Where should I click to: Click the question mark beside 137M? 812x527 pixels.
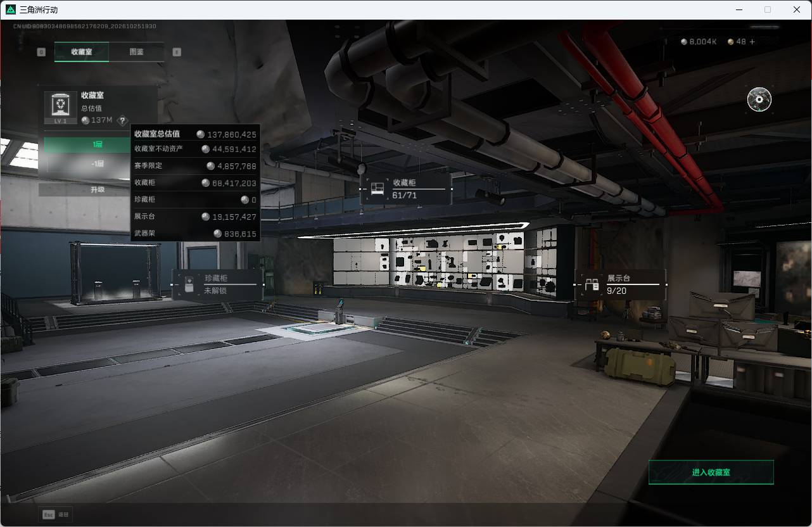coord(122,120)
